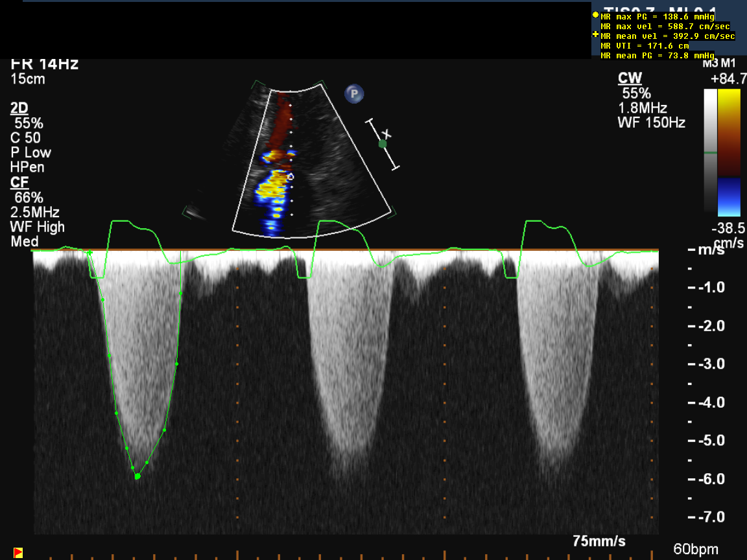Click the small circle cursor in color sector
Image resolution: width=747 pixels, height=560 pixels.
[x=290, y=176]
